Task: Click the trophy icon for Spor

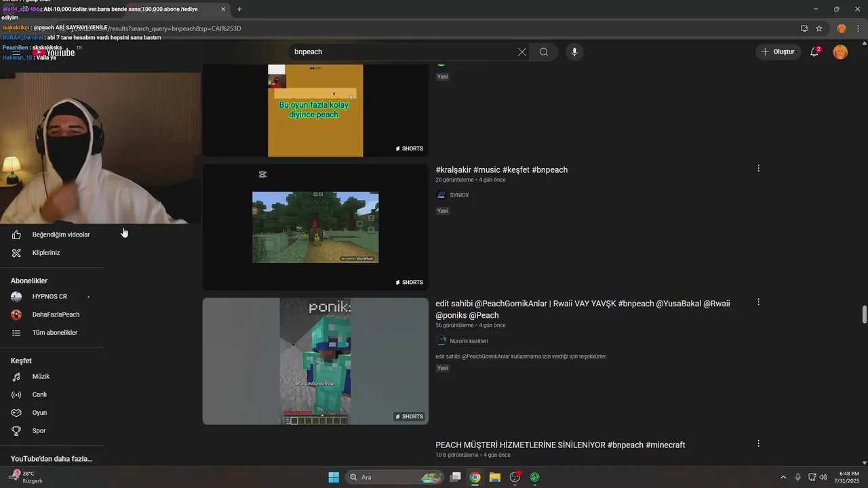Action: pyautogui.click(x=17, y=431)
